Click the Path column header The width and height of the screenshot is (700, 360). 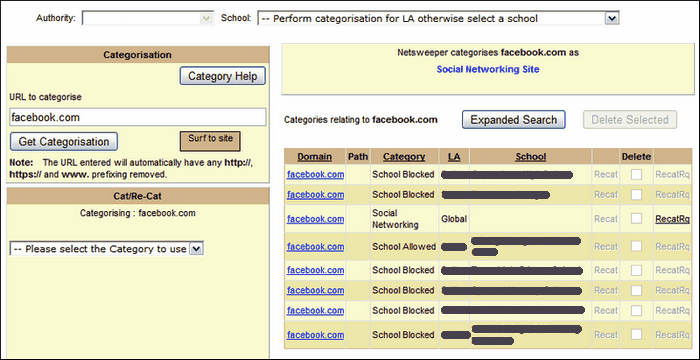(x=358, y=157)
